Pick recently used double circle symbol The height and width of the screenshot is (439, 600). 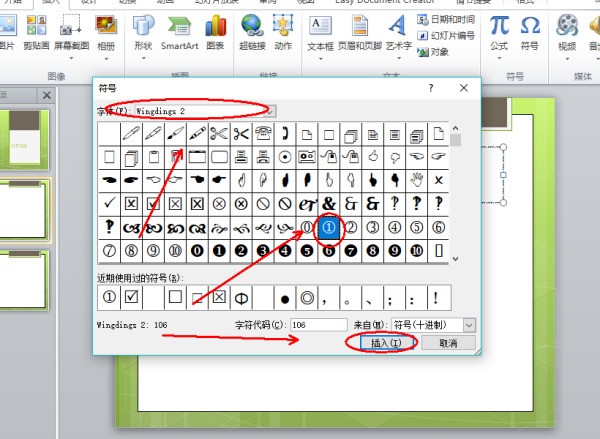pyautogui.click(x=307, y=297)
